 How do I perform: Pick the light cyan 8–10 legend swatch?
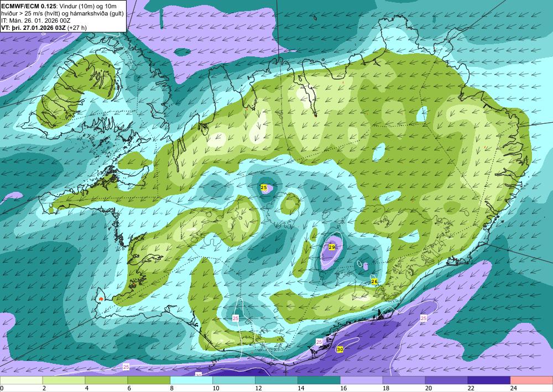coord(191,380)
